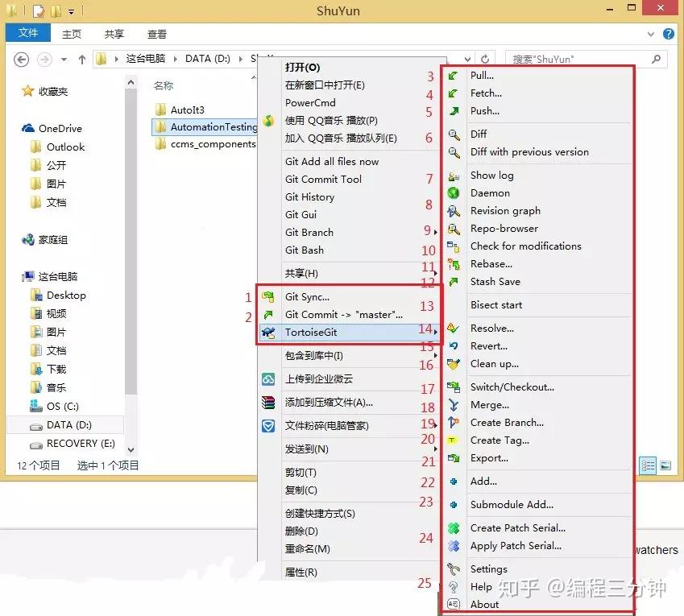
Task: Choose Bisect start
Action: click(496, 305)
